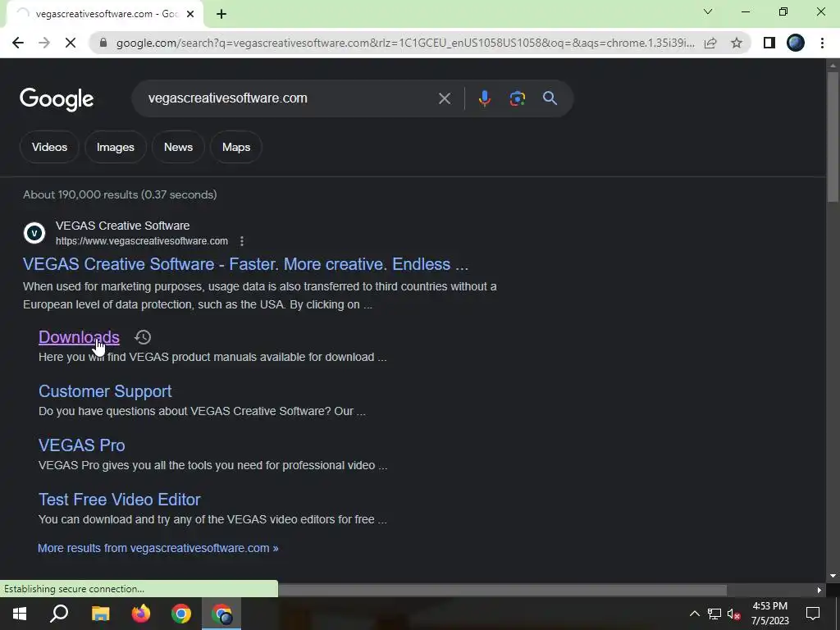Click the magnifier search button

point(550,98)
